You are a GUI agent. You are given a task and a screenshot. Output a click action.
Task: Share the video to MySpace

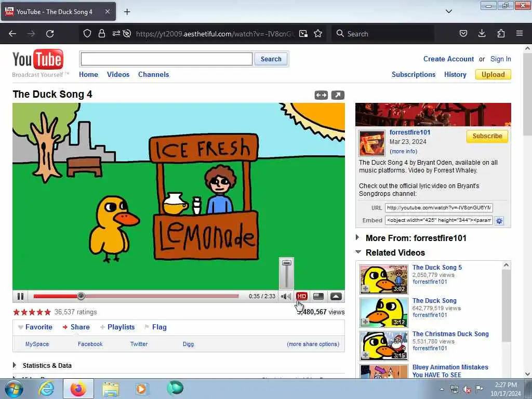tap(37, 344)
